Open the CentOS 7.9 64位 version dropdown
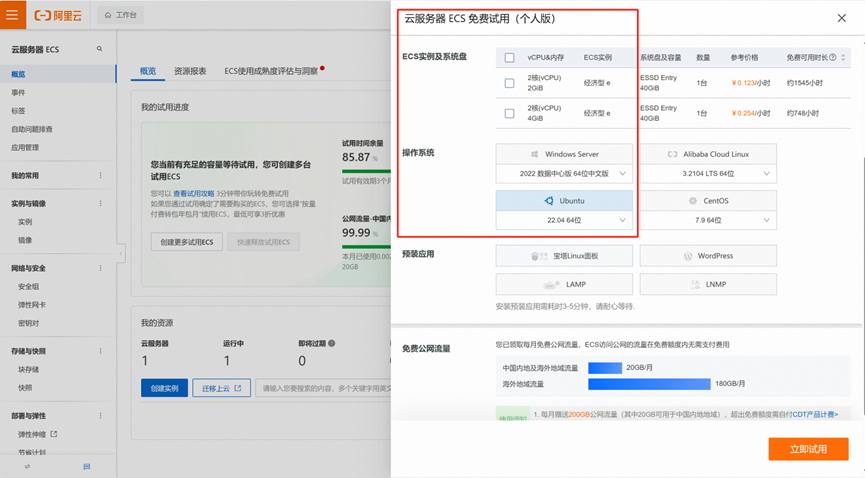 (x=708, y=220)
